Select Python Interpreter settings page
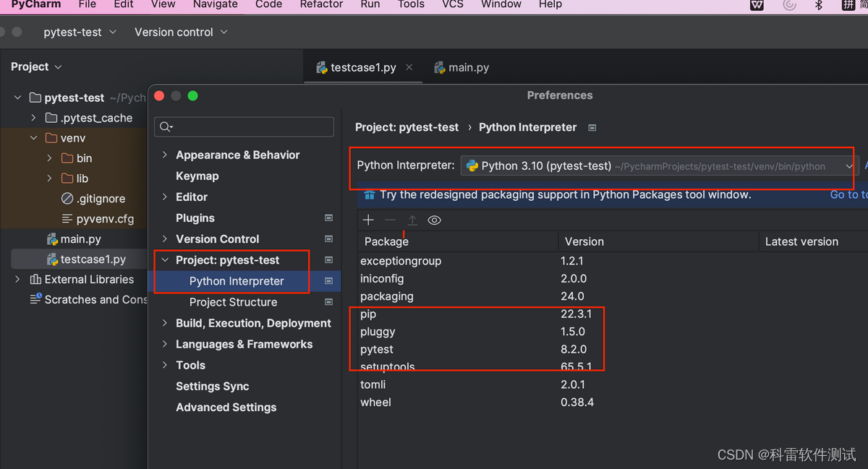This screenshot has height=469, width=868. tap(237, 280)
